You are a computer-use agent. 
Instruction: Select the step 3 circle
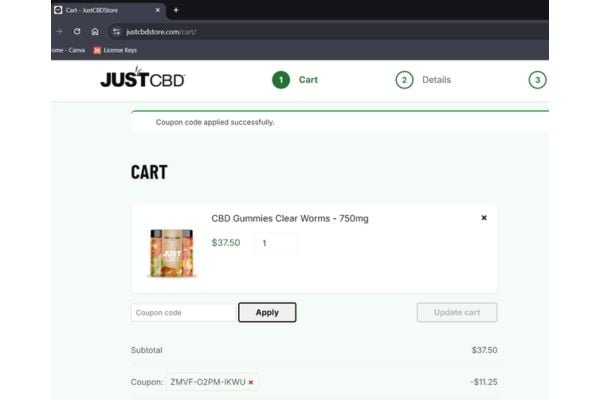(x=537, y=80)
